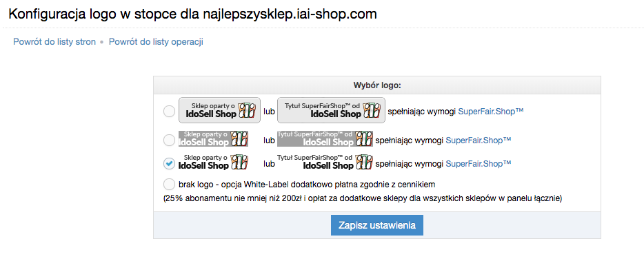Open SuperFair.Shop link in first row
Image resolution: width=644 pixels, height=261 pixels.
pos(491,111)
